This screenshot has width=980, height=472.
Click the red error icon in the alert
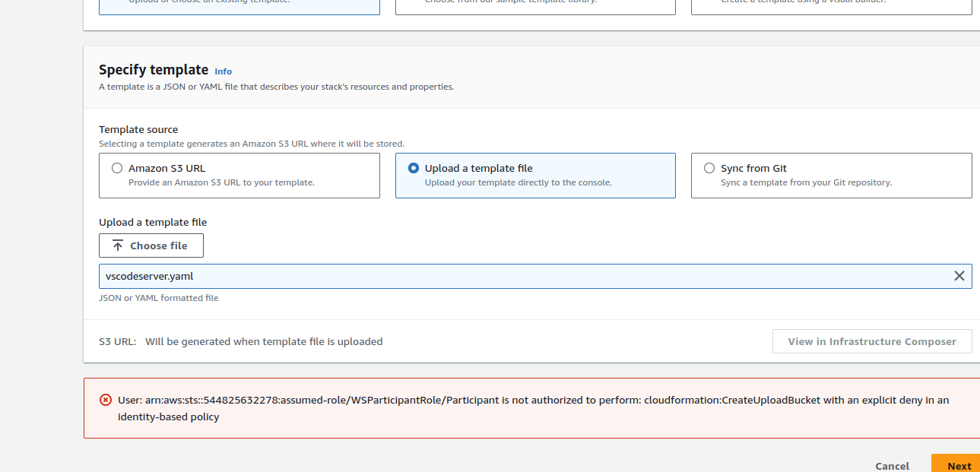click(106, 400)
